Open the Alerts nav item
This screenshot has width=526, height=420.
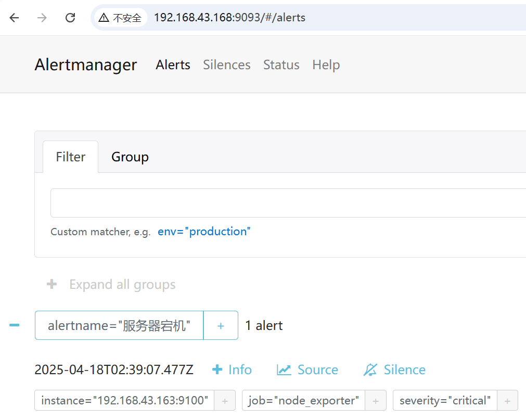point(173,65)
